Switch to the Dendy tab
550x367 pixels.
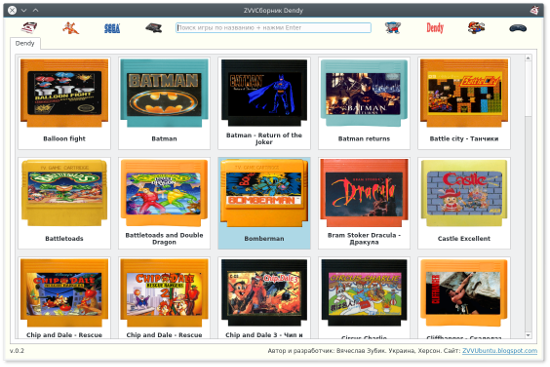pyautogui.click(x=25, y=44)
